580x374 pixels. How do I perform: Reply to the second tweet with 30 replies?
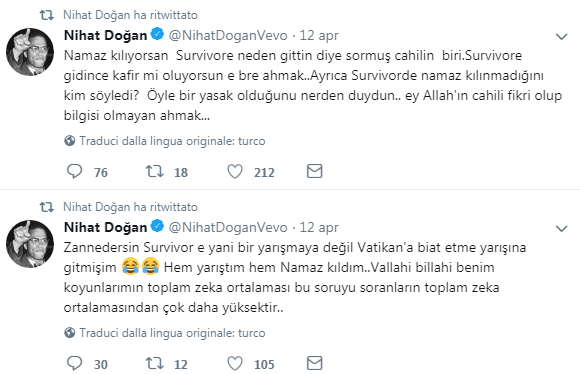[x=74, y=363]
